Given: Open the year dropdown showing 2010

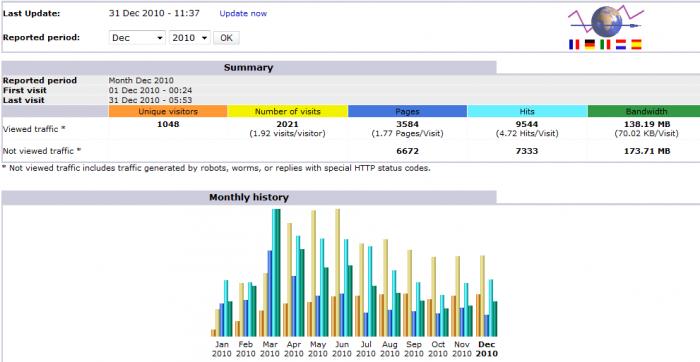Looking at the screenshot, I should (x=190, y=38).
